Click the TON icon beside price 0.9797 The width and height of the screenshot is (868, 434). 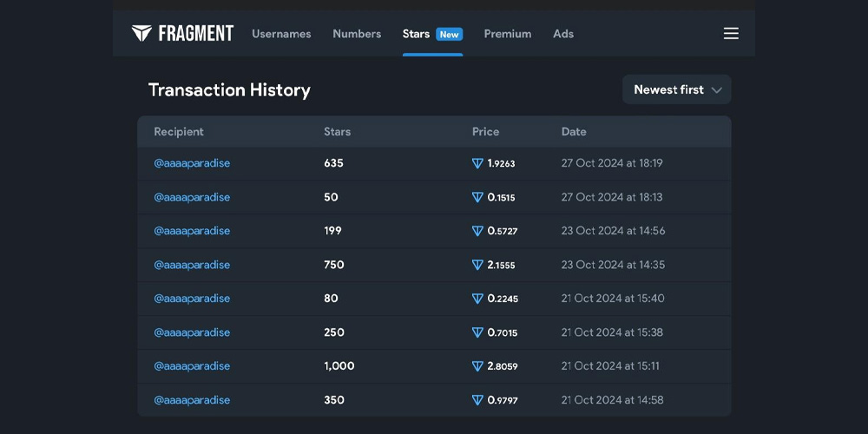click(477, 399)
